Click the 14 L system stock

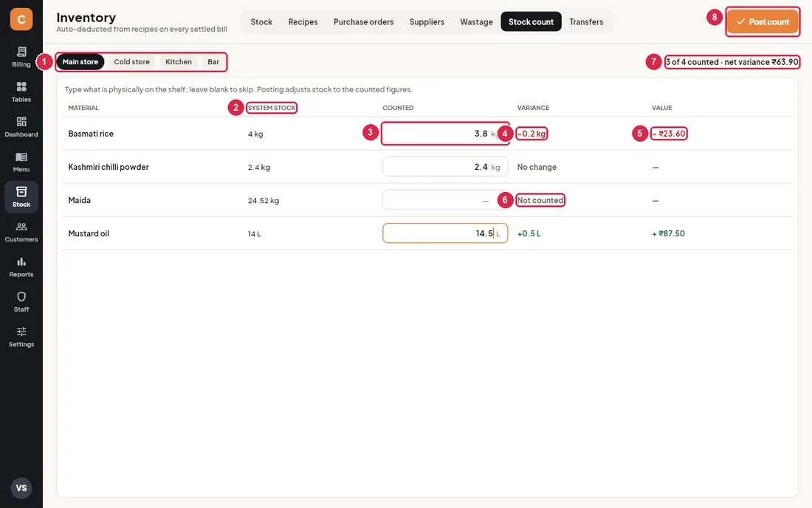(254, 234)
